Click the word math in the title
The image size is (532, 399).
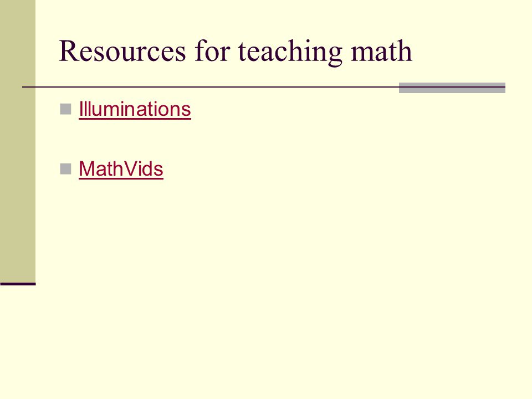(x=381, y=51)
